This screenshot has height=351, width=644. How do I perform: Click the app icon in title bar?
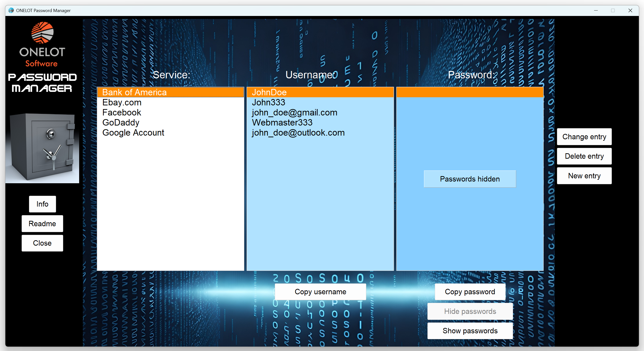point(11,10)
